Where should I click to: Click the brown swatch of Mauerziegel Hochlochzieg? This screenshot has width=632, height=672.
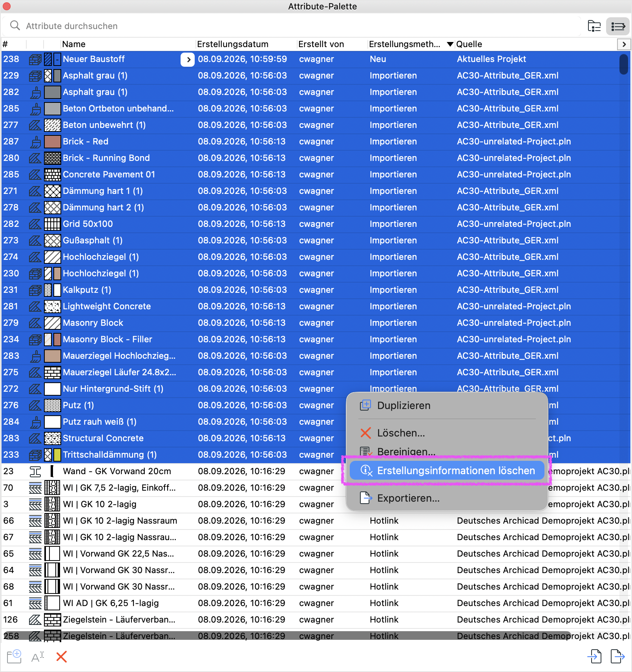[x=53, y=356]
